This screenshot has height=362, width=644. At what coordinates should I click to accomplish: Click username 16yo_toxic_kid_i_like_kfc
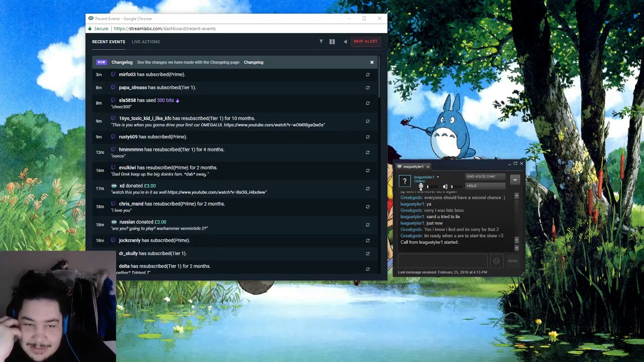(x=145, y=118)
